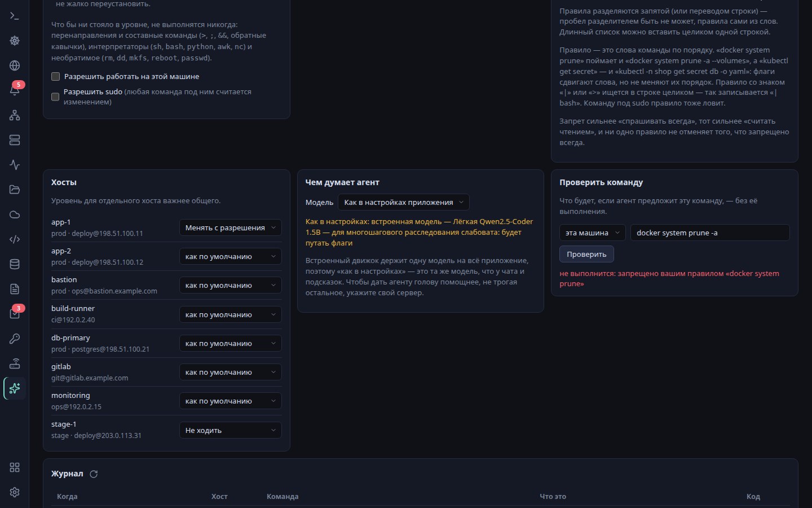This screenshot has width=812, height=508.
Task: Open the activity pulse monitor icon
Action: tap(15, 165)
